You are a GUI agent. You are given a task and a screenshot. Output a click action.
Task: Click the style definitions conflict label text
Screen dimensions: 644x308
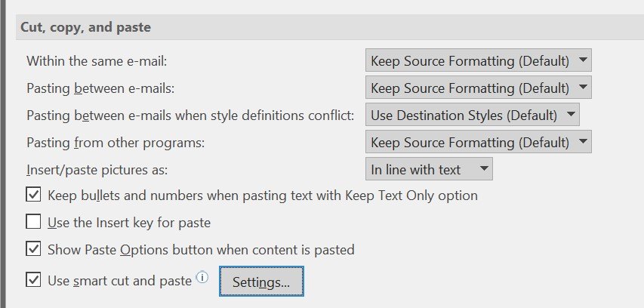(190, 115)
